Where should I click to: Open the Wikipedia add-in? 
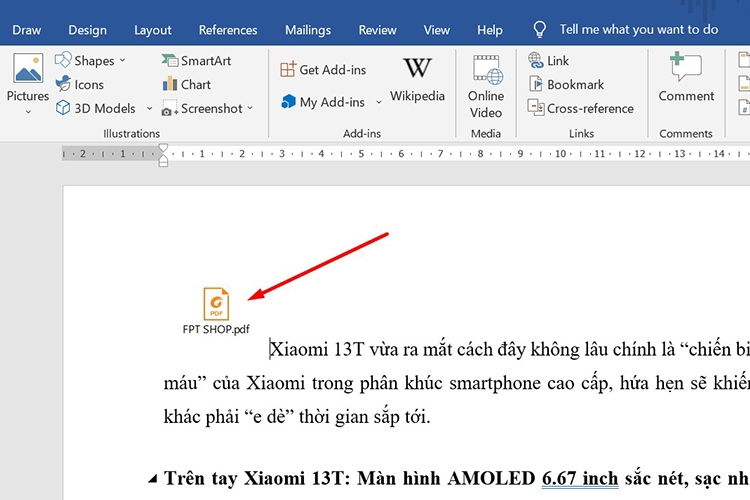[417, 79]
